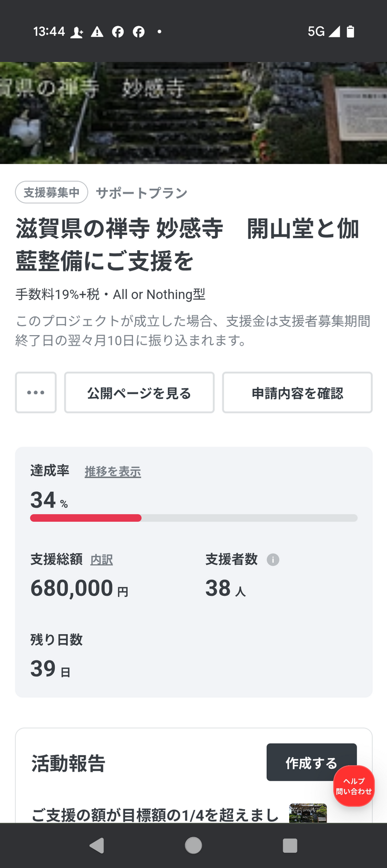Tap the info icon beside 支援者数
Screen dimensions: 387x868
tap(273, 560)
